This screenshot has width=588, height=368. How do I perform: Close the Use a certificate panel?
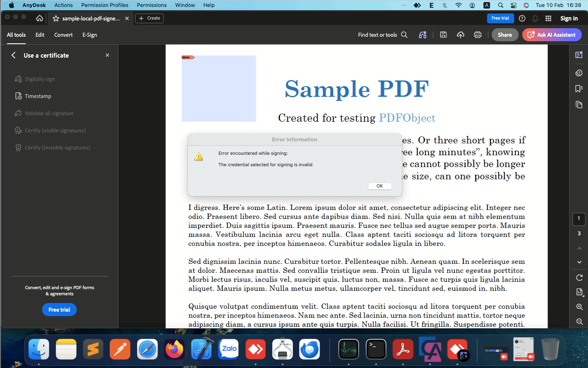click(x=107, y=55)
